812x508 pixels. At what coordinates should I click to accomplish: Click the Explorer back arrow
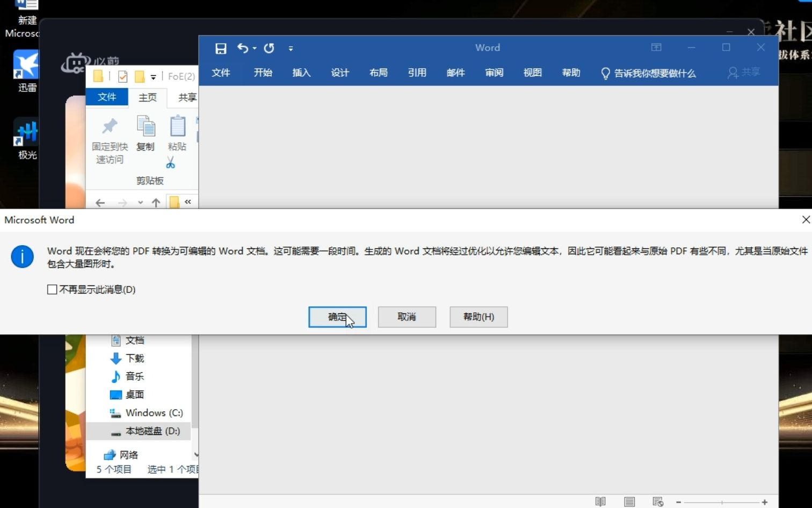(100, 203)
